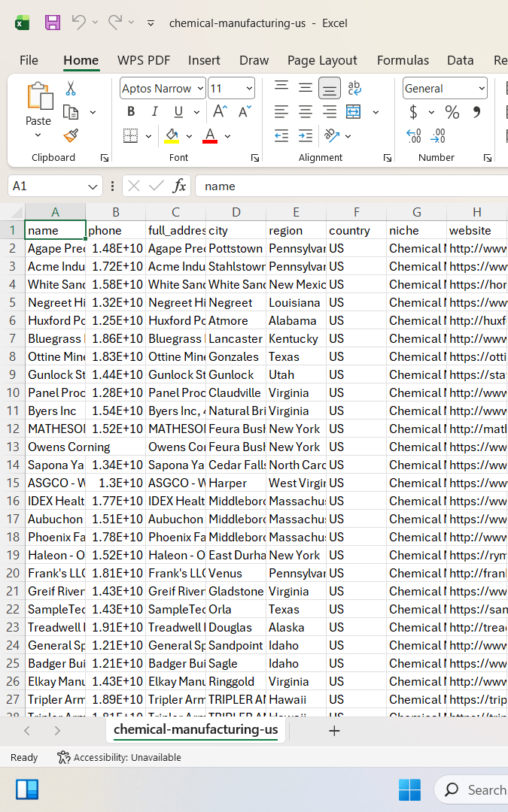The width and height of the screenshot is (508, 812).
Task: Add a new sheet with plus button
Action: click(x=334, y=731)
